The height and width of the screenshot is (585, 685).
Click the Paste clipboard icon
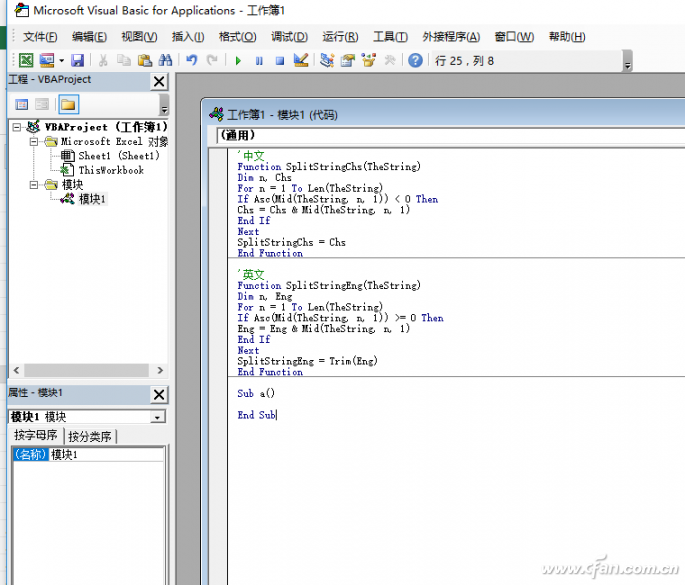145,60
